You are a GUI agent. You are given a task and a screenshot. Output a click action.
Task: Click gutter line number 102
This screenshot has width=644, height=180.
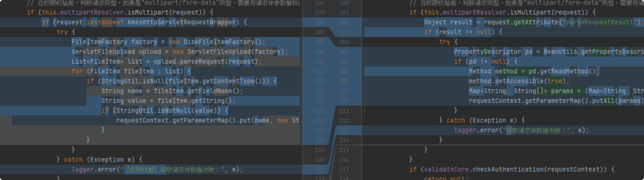point(344,22)
